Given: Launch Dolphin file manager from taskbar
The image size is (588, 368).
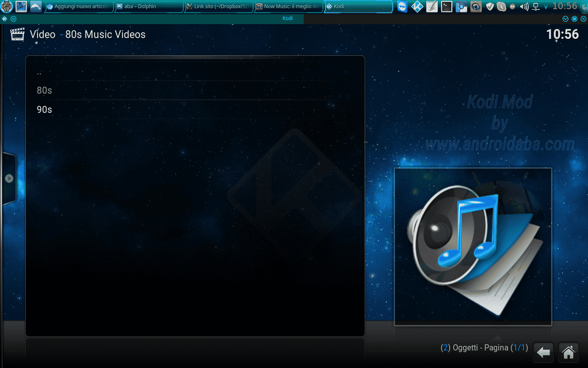Looking at the screenshot, I should pos(36,6).
